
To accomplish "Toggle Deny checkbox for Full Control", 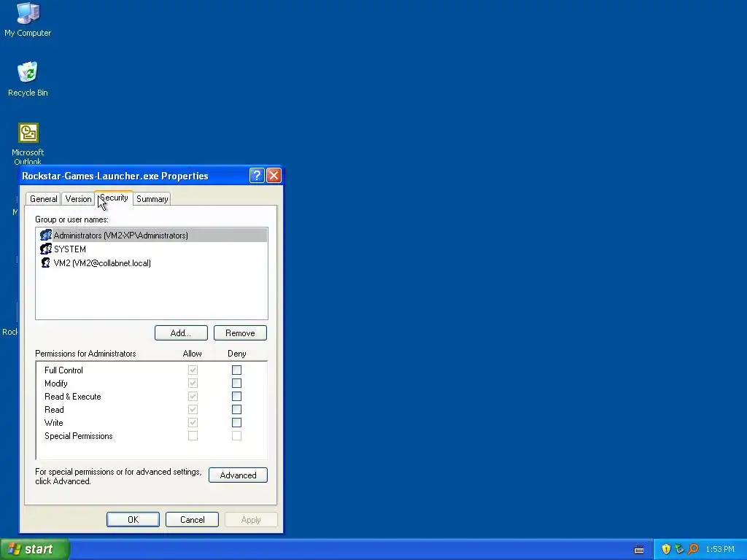I will click(x=236, y=370).
